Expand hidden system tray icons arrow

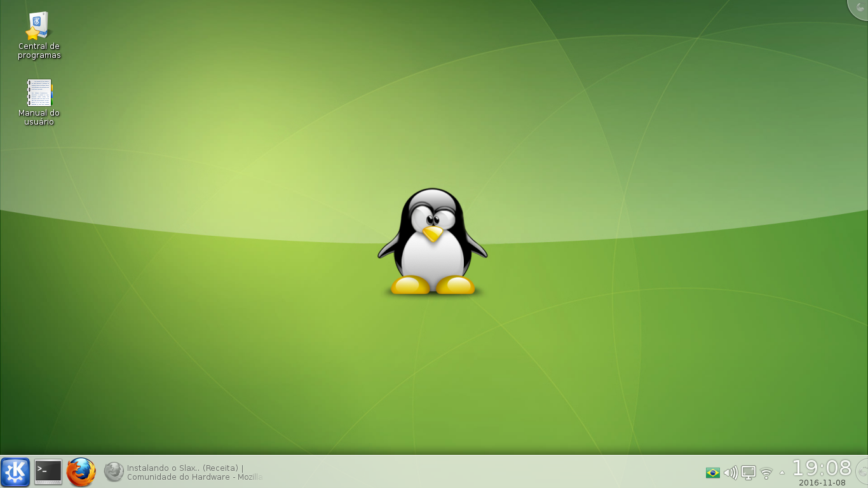pyautogui.click(x=782, y=473)
